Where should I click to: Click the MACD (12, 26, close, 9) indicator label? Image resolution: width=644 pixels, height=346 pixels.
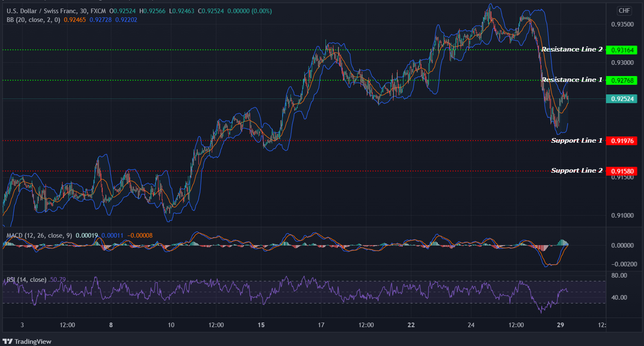(39, 235)
